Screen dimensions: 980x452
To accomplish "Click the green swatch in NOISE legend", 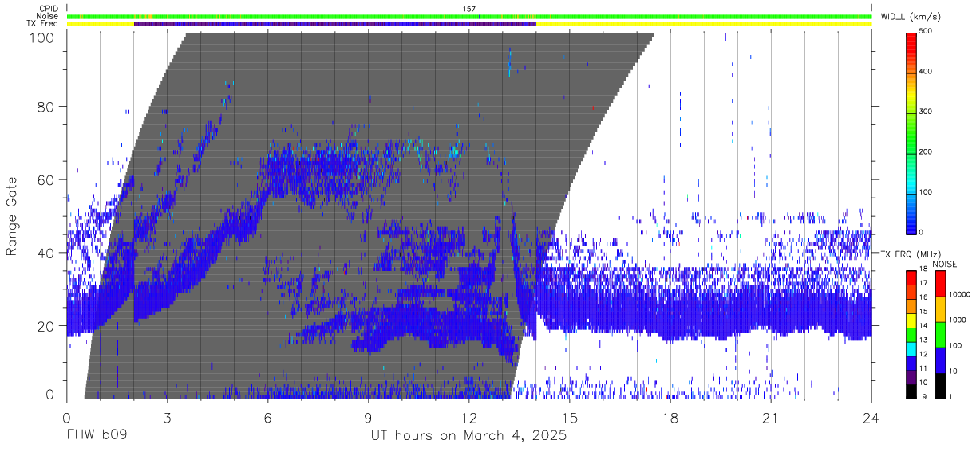I will [940, 334].
